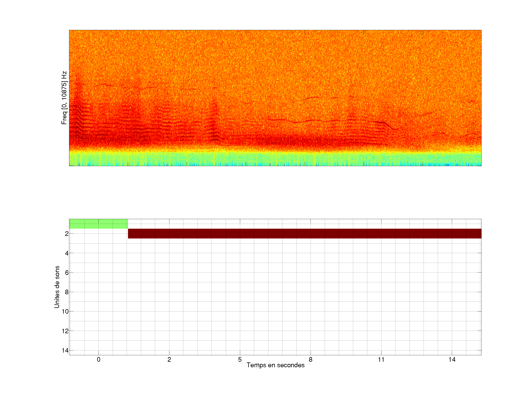Click y-axis tick label 8 on lower plot
532x399 pixels.
point(67,292)
